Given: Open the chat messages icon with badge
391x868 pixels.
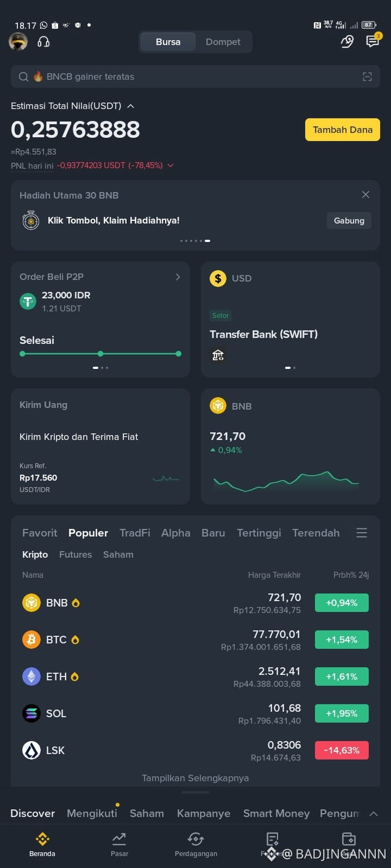Looking at the screenshot, I should point(373,41).
